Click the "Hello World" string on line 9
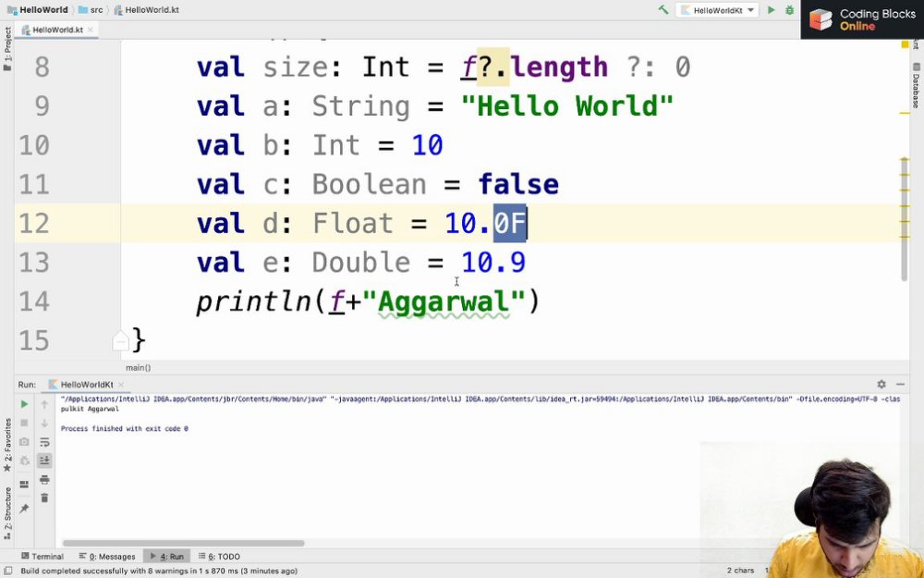Viewport: 924px width, 578px height. 567,106
